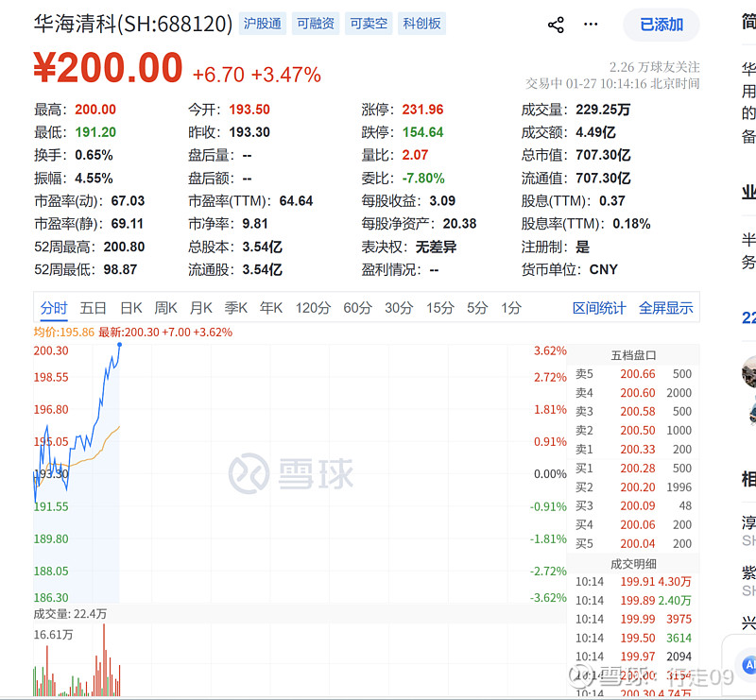This screenshot has width=756, height=700.
Task: Click the 沪股通 tag
Action: coord(263,24)
